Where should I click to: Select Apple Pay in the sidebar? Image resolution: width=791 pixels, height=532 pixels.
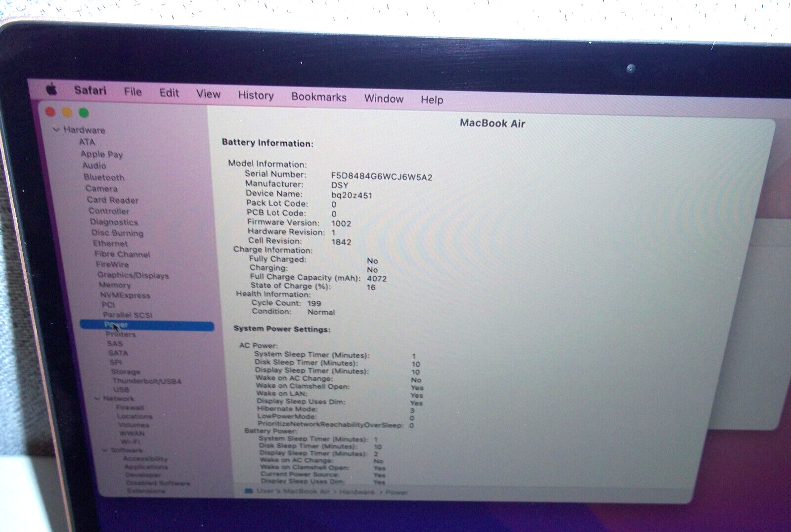click(102, 154)
